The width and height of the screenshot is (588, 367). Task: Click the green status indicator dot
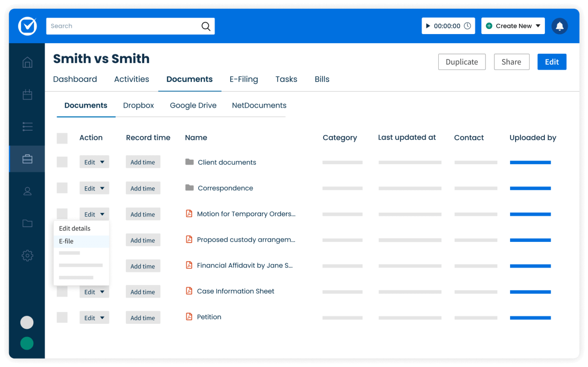pyautogui.click(x=27, y=343)
